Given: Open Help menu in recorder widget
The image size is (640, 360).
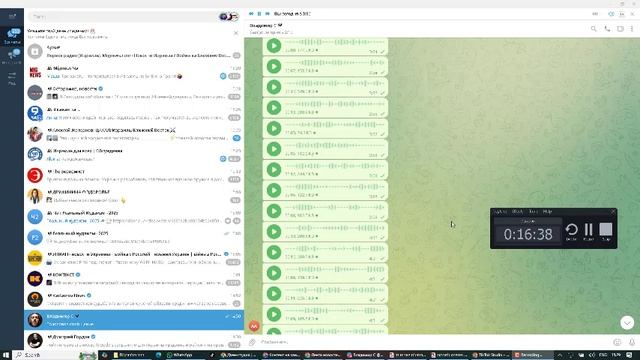Looking at the screenshot, I should (x=547, y=211).
